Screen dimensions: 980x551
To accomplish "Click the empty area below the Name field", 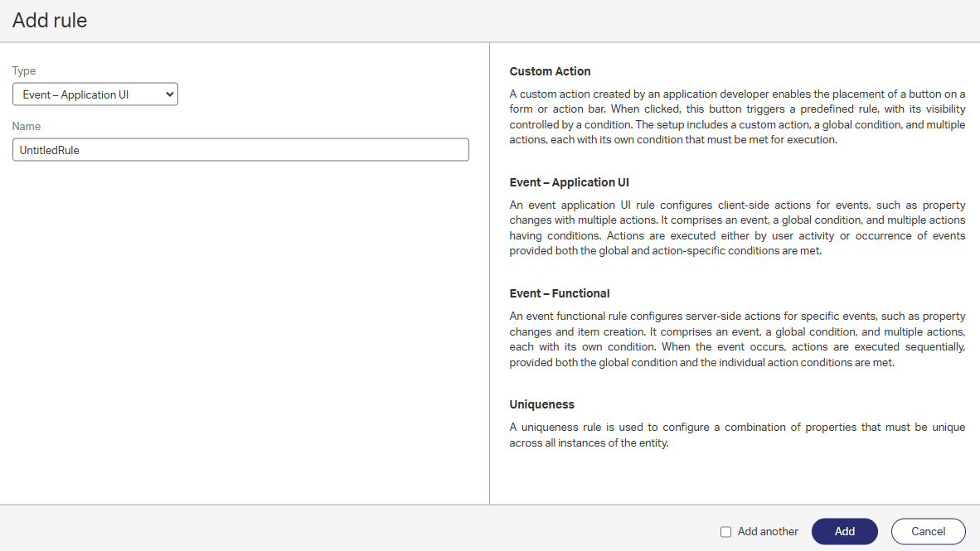I will click(240, 331).
